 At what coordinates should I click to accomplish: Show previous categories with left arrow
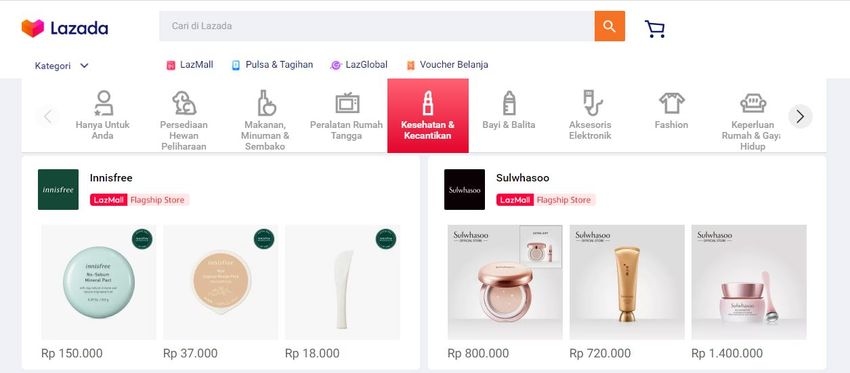tap(48, 116)
